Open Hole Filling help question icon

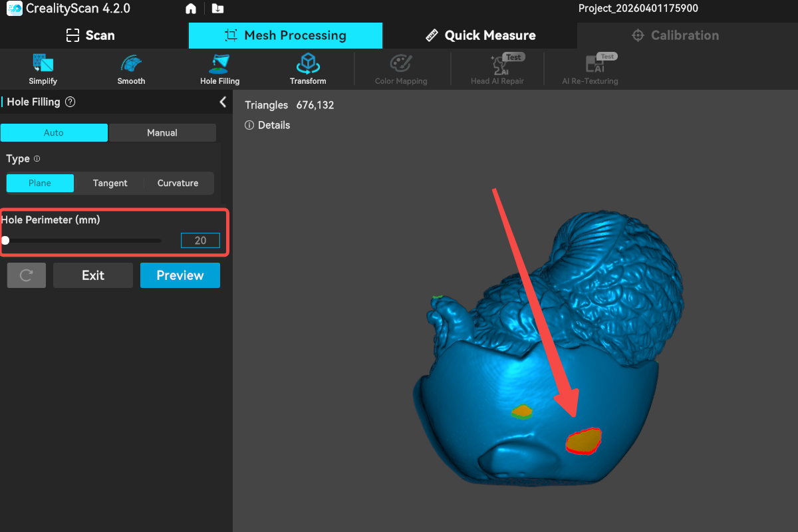point(70,102)
